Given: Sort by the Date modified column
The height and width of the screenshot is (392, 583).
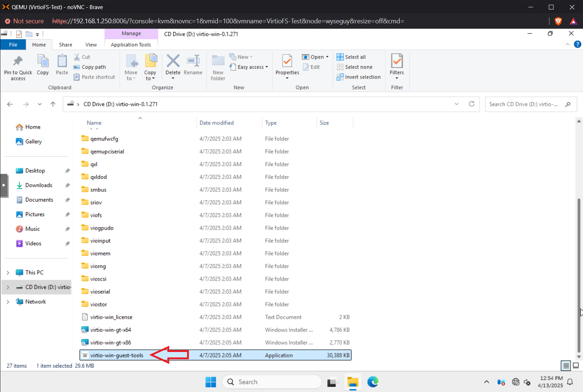Looking at the screenshot, I should click(x=217, y=123).
